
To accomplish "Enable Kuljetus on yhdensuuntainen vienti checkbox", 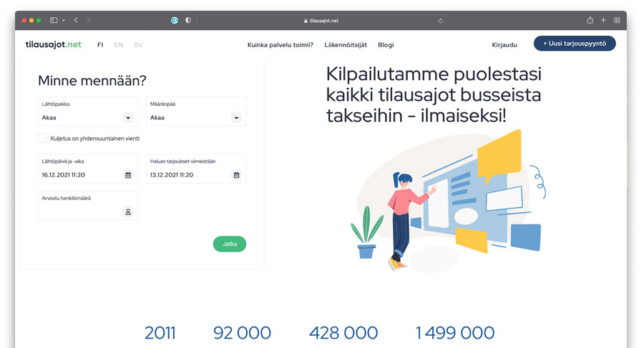I will [x=43, y=138].
